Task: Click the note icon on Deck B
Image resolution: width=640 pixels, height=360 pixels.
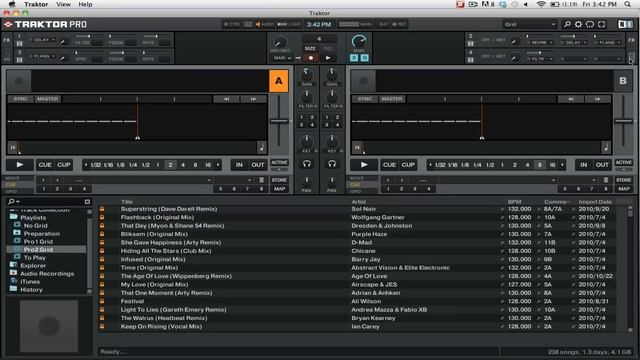Action: 606,147
